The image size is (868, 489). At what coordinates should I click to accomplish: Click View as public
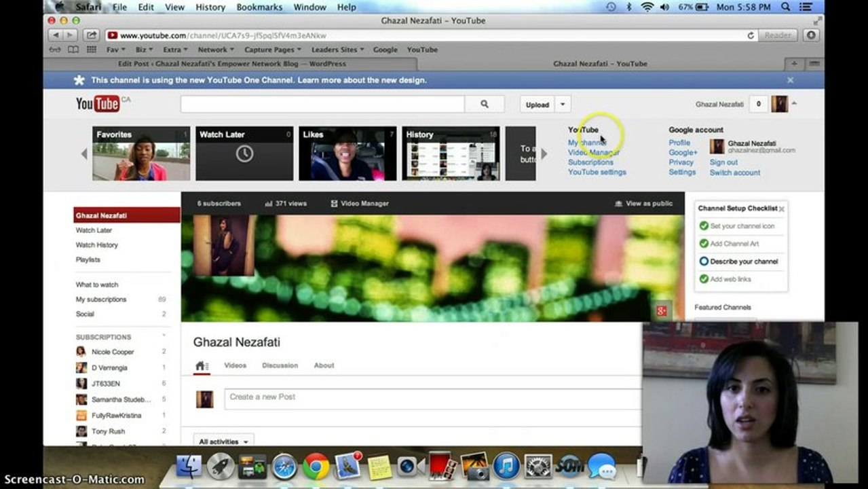click(643, 203)
